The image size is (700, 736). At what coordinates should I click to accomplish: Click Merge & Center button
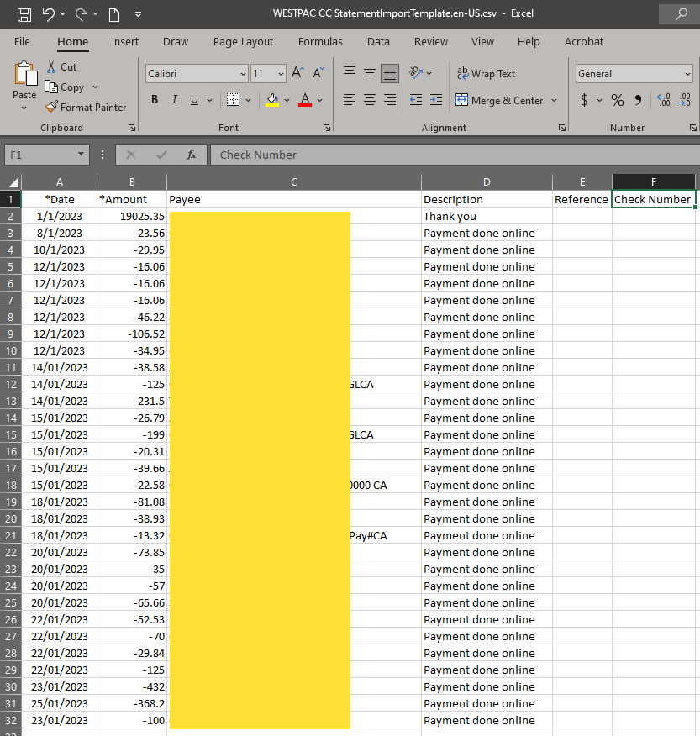(x=499, y=101)
